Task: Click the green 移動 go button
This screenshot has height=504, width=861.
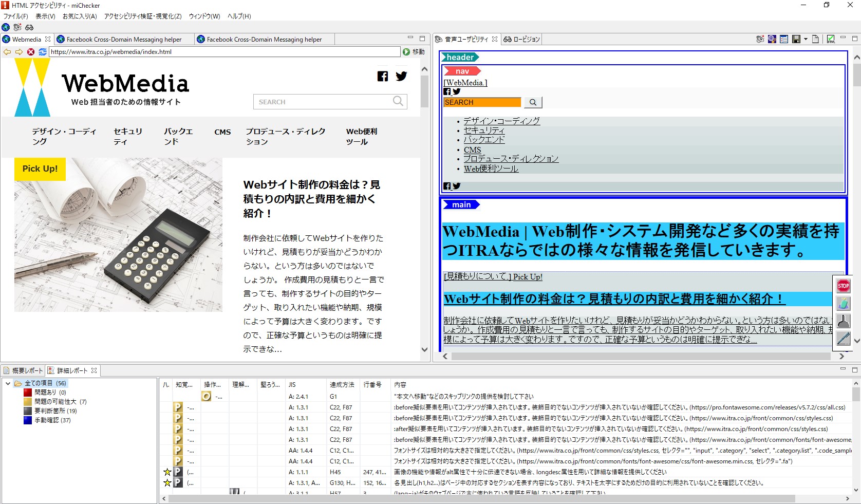Action: [414, 52]
